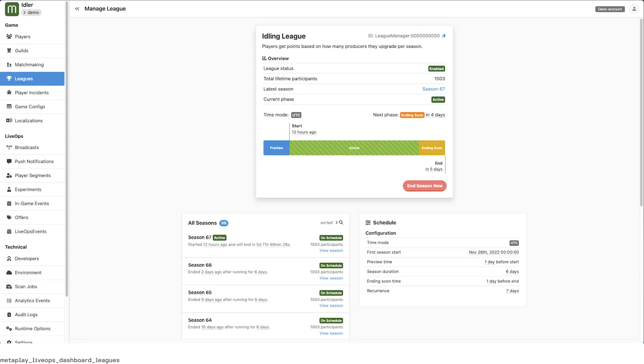
Task: Expand the demo environment breadcrumb
Action: click(x=31, y=13)
